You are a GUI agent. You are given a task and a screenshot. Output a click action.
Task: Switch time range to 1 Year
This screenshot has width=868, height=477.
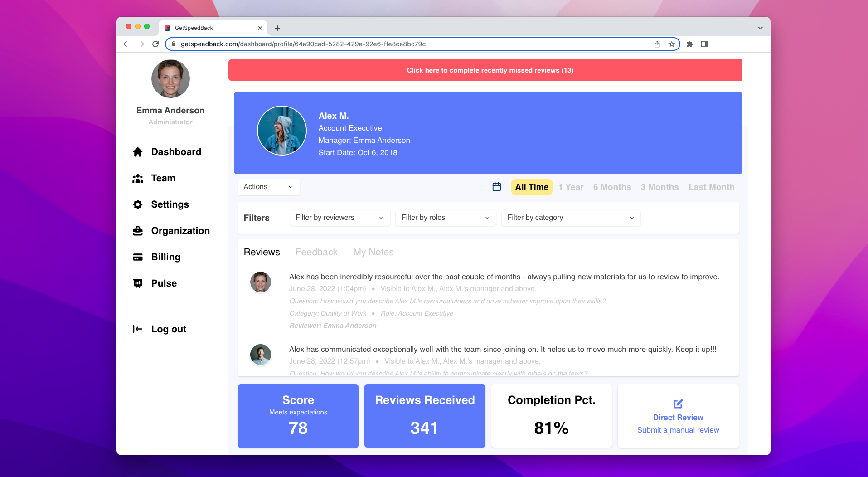[x=571, y=187]
